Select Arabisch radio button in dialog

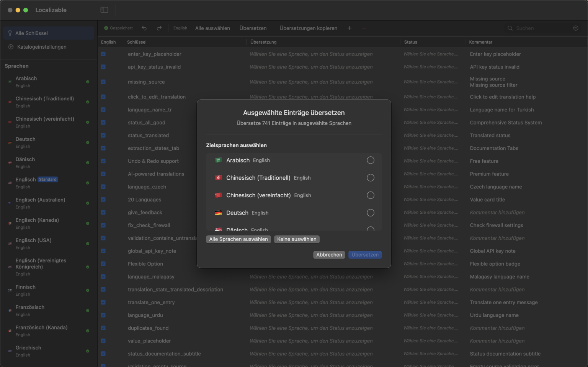(371, 160)
